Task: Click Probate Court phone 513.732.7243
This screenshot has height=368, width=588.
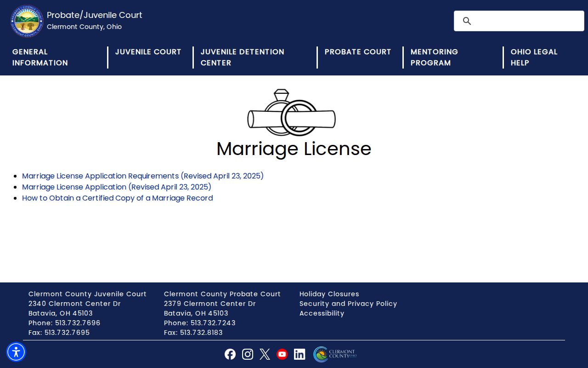Action: 213,323
